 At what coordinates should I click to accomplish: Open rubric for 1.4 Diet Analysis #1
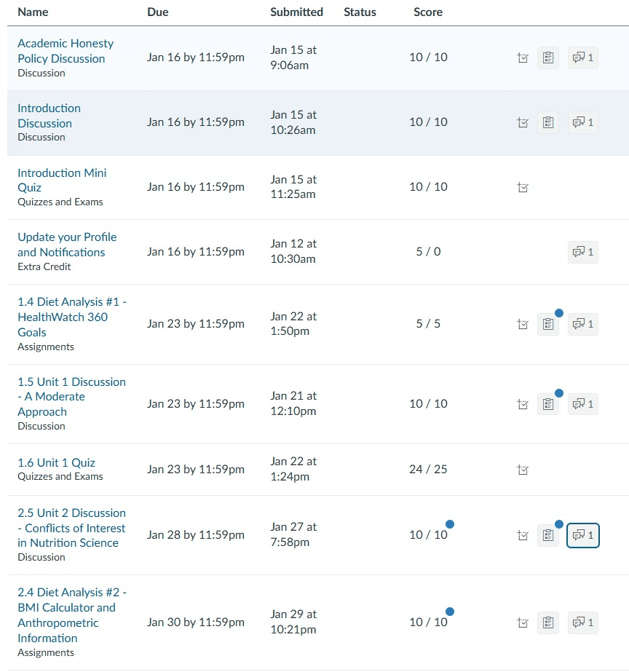point(548,323)
